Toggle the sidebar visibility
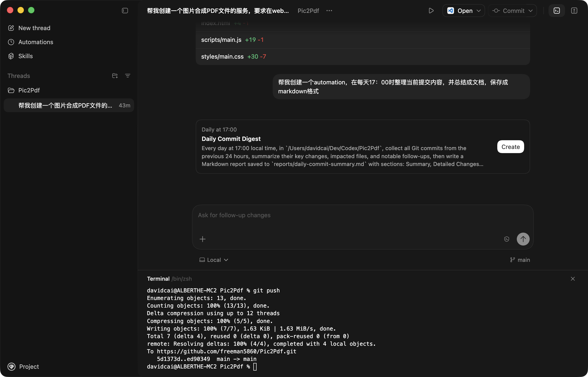588x377 pixels. (x=125, y=11)
